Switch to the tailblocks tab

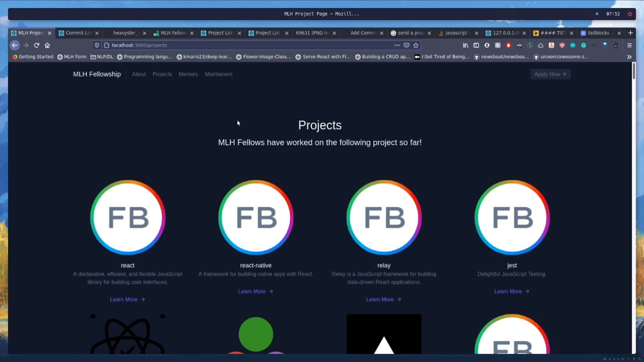598,33
